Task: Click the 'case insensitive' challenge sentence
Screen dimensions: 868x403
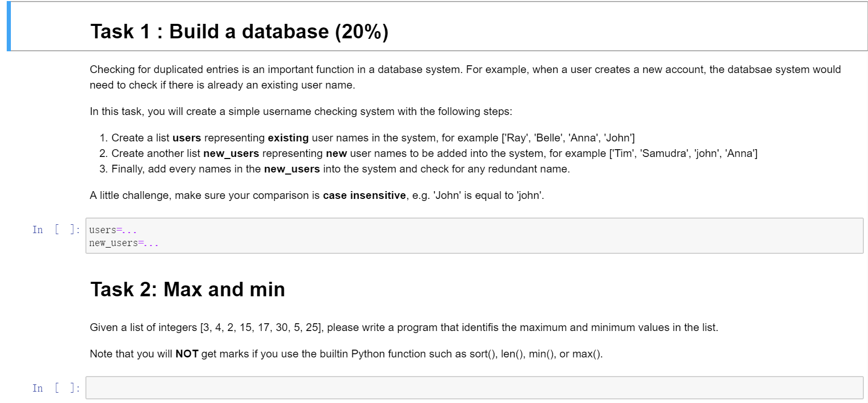Action: [317, 195]
